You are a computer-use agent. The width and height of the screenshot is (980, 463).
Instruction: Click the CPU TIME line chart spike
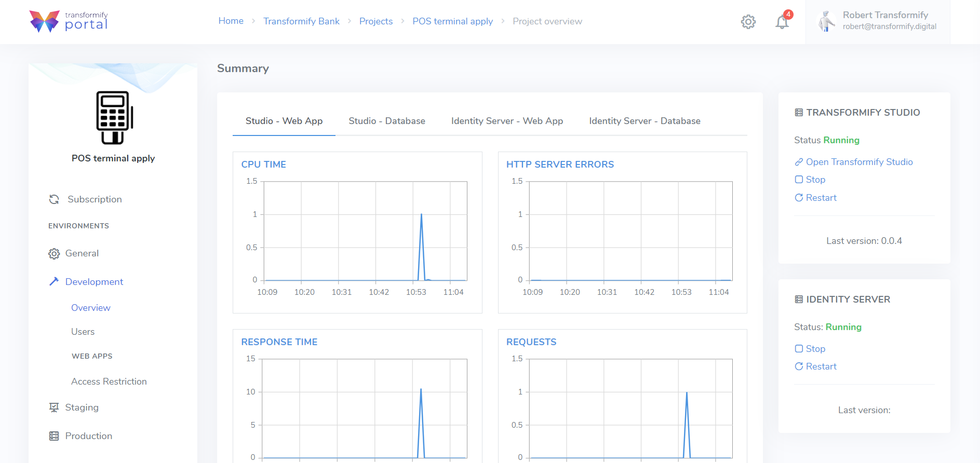coord(421,247)
